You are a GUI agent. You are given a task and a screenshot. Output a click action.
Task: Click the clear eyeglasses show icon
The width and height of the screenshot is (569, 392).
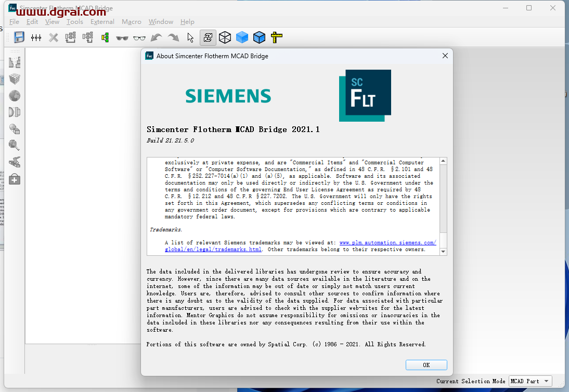139,38
